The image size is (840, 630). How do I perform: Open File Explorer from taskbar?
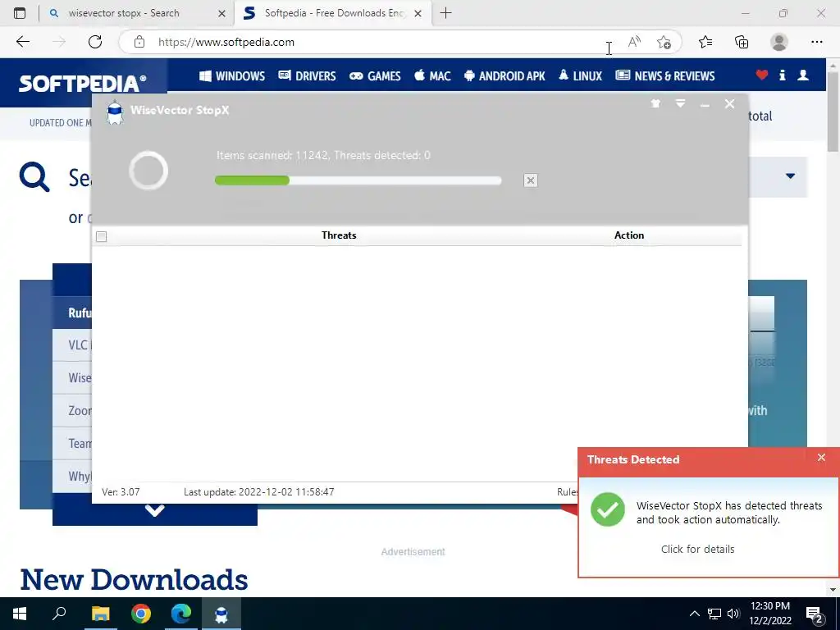(x=100, y=614)
